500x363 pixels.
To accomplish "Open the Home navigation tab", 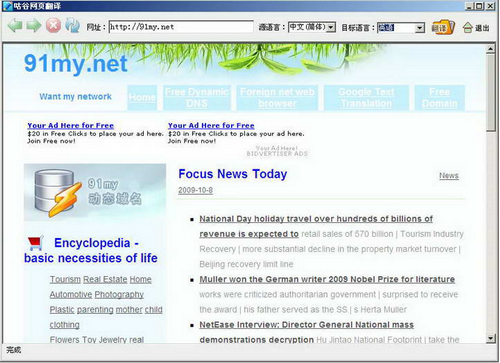I will 142,98.
